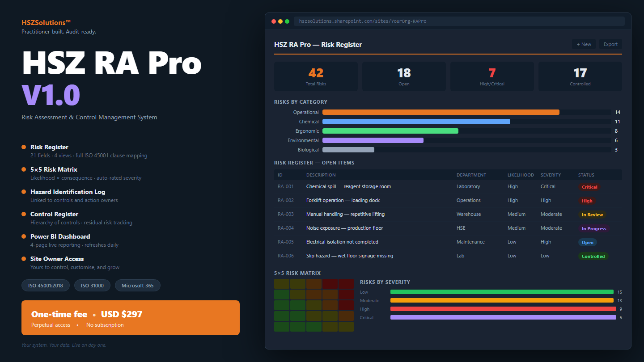Click the In Progress status badge
The height and width of the screenshot is (362, 644).
point(594,229)
